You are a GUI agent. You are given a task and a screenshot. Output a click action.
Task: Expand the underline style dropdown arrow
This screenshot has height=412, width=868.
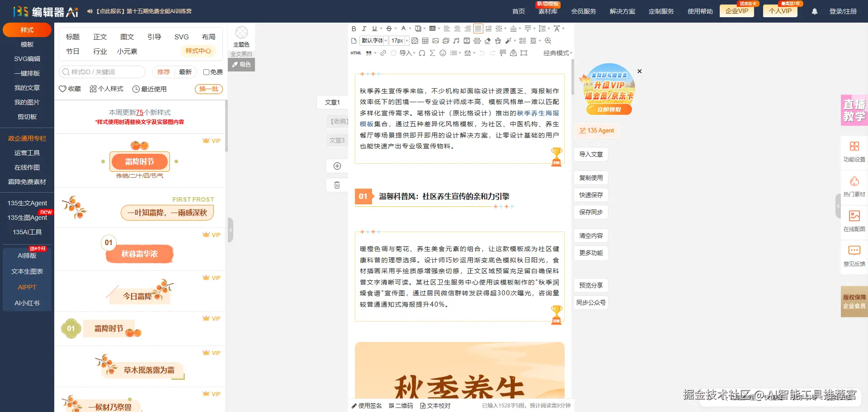381,28
